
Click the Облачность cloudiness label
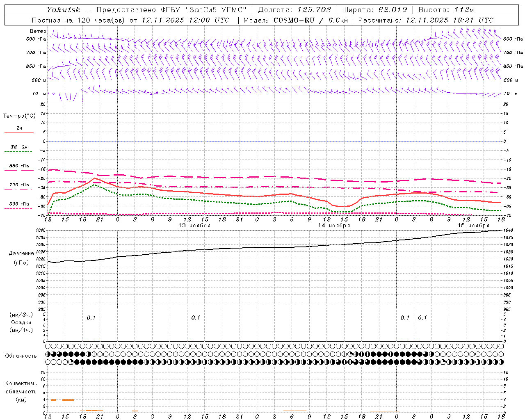click(21, 356)
